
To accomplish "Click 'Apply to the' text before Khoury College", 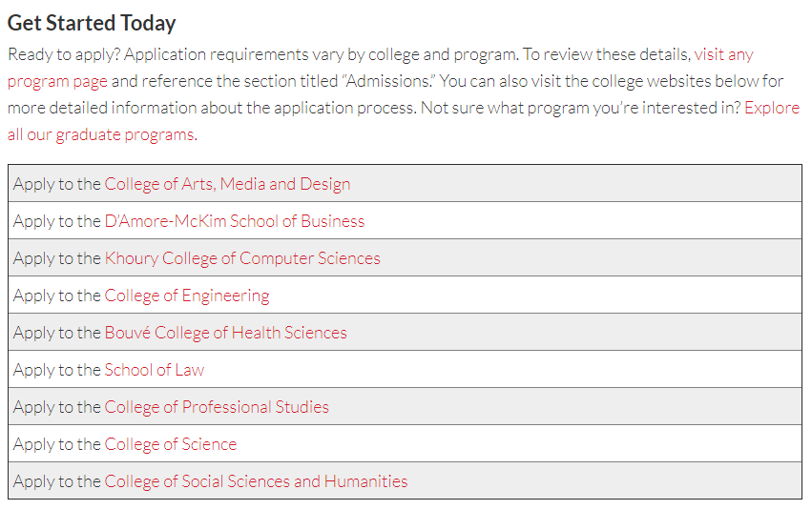I will pyautogui.click(x=57, y=258).
